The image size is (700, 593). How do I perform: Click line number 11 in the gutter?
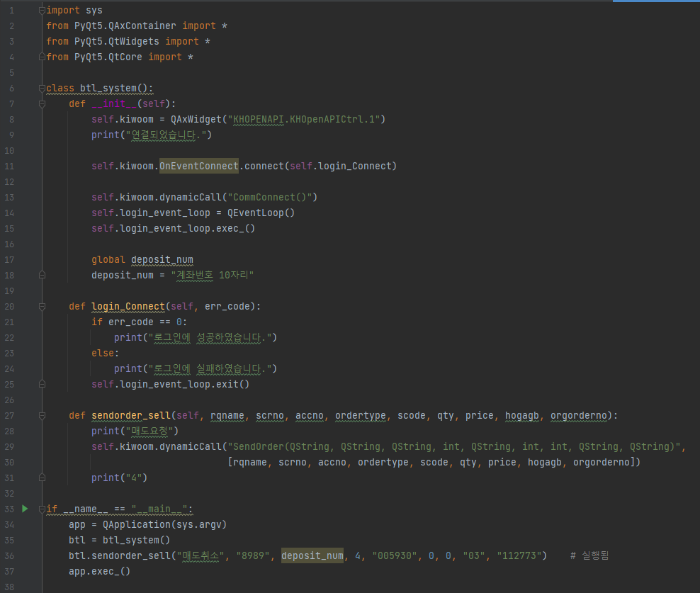pos(9,166)
